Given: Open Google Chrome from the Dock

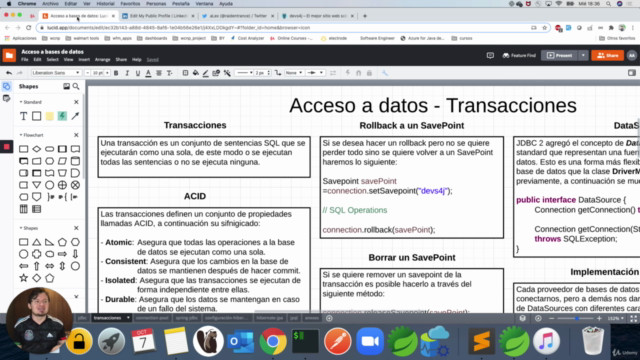Looking at the screenshot, I should [x=273, y=341].
